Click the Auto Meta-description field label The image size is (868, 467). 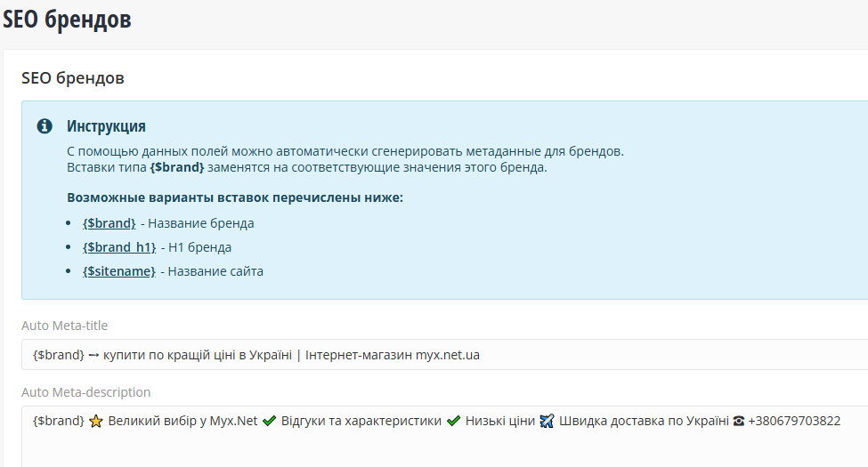pos(85,392)
